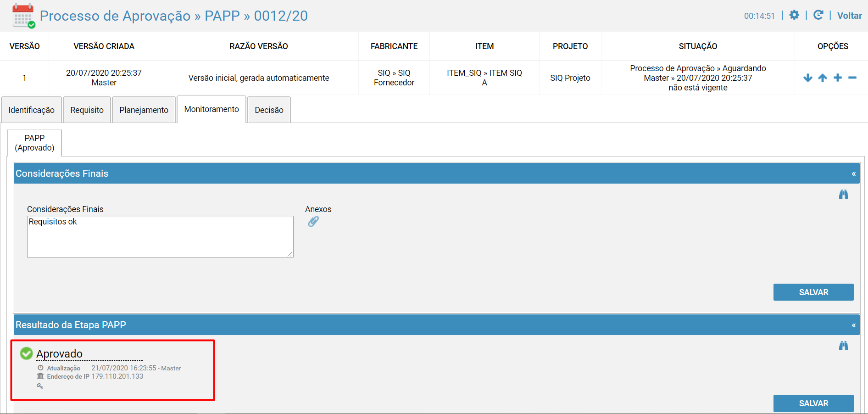Click the VERSÃO CRIADA column header
This screenshot has width=868, height=414.
[x=104, y=46]
